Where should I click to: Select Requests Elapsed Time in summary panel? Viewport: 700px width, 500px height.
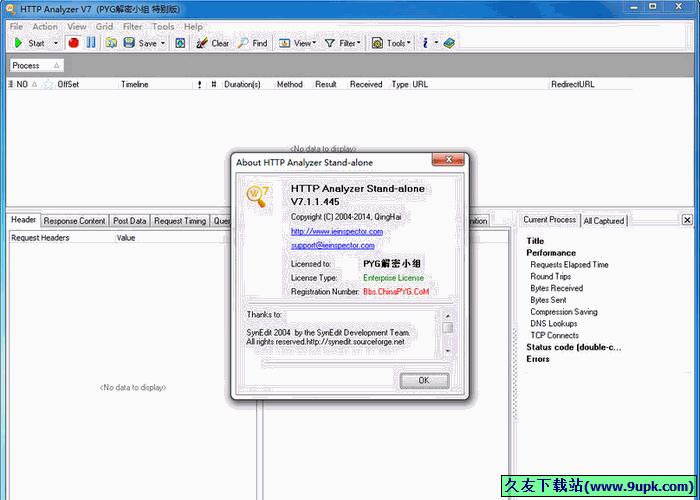569,265
